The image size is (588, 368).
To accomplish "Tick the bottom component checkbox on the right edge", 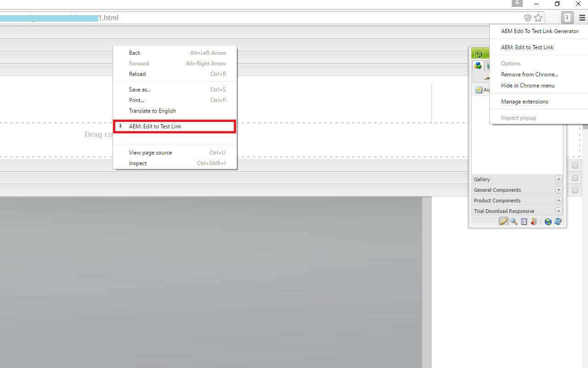I will (575, 190).
